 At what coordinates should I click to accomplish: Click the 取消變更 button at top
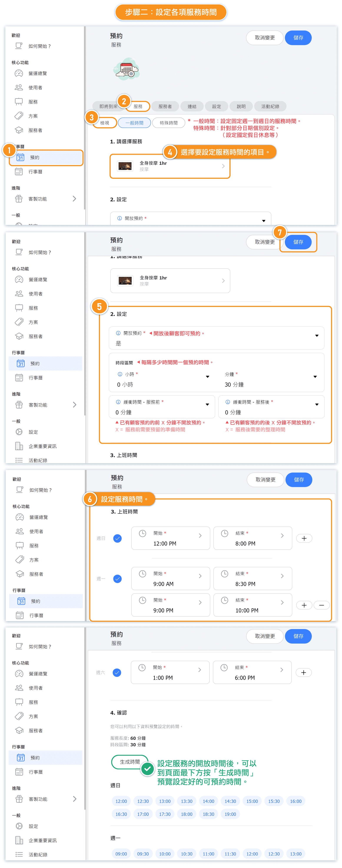(264, 38)
